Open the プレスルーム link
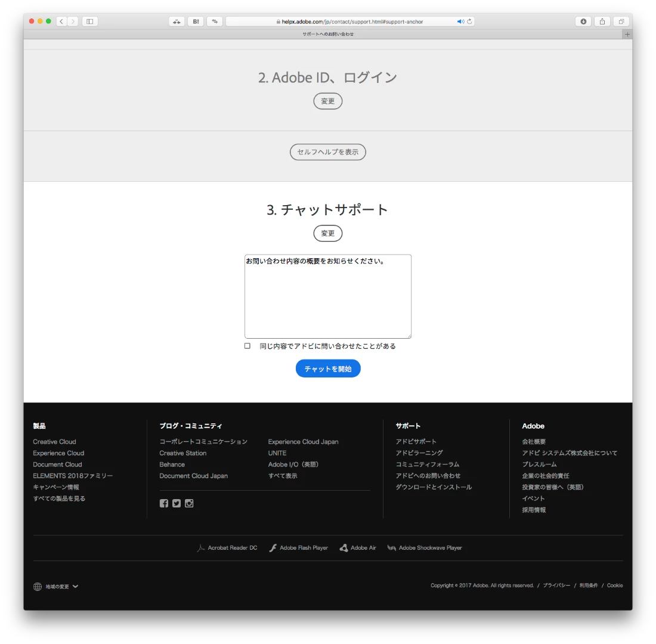Viewport: 656px width, 644px height. coord(539,465)
